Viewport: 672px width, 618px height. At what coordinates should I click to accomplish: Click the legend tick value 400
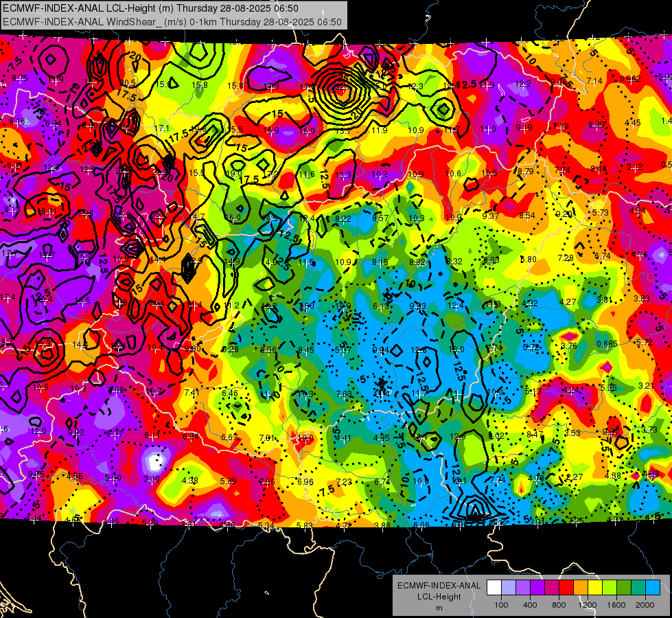coord(530,605)
